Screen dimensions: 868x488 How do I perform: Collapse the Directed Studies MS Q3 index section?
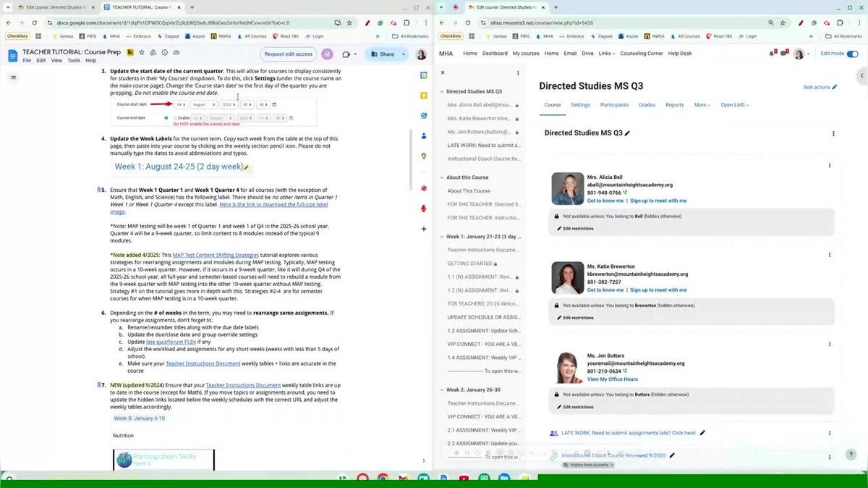tap(442, 92)
